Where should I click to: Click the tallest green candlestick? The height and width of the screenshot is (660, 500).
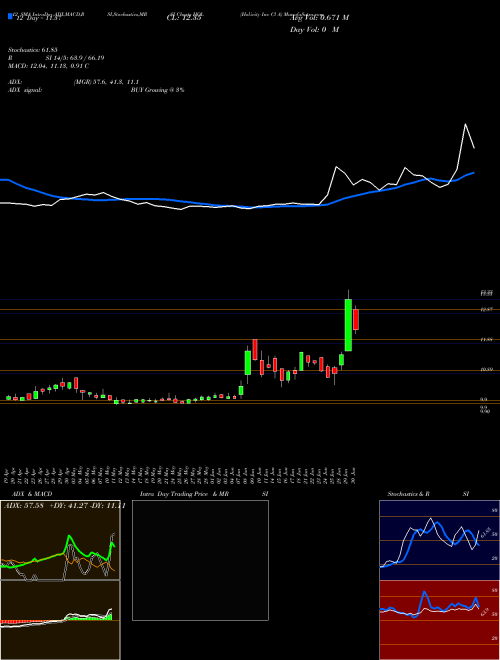(348, 325)
